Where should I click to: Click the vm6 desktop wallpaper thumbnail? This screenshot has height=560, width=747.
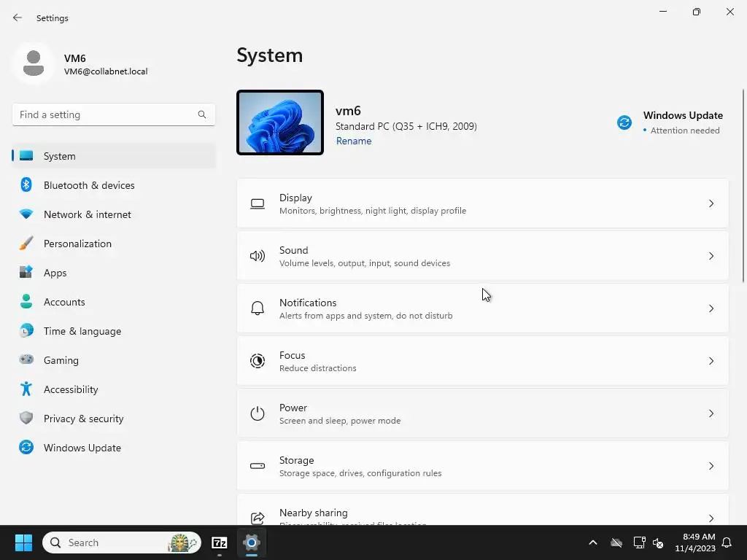pyautogui.click(x=280, y=122)
